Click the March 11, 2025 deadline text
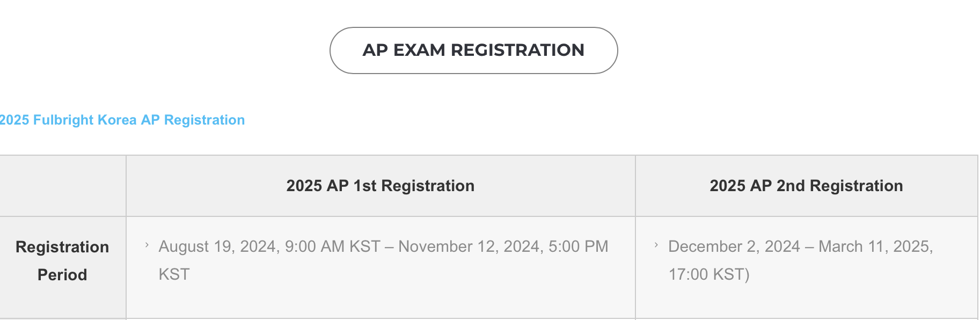This screenshot has height=320, width=980. tap(875, 246)
